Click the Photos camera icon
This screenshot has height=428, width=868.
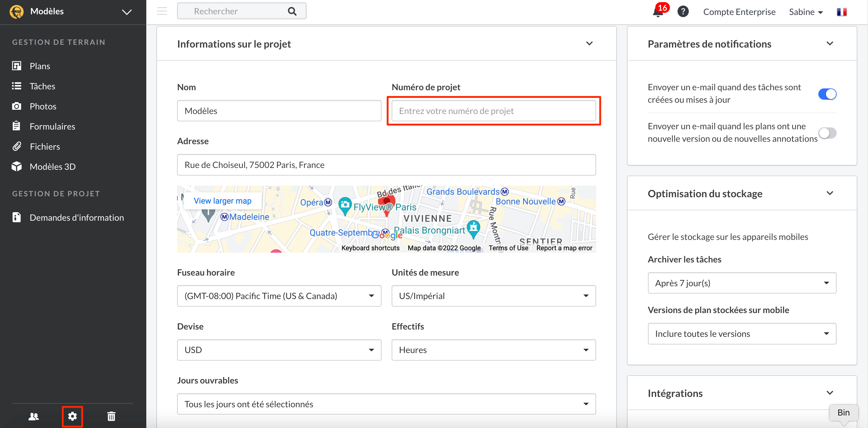[16, 106]
